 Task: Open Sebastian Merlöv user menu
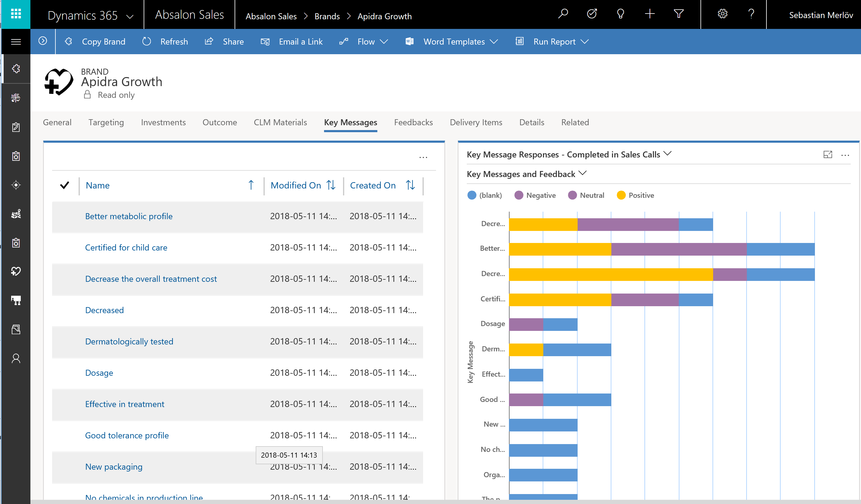pyautogui.click(x=821, y=15)
